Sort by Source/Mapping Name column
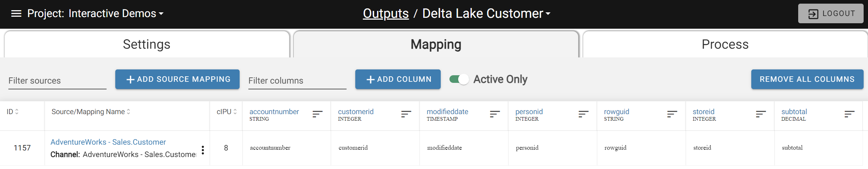Screen dimensions: 868x169 point(128,112)
